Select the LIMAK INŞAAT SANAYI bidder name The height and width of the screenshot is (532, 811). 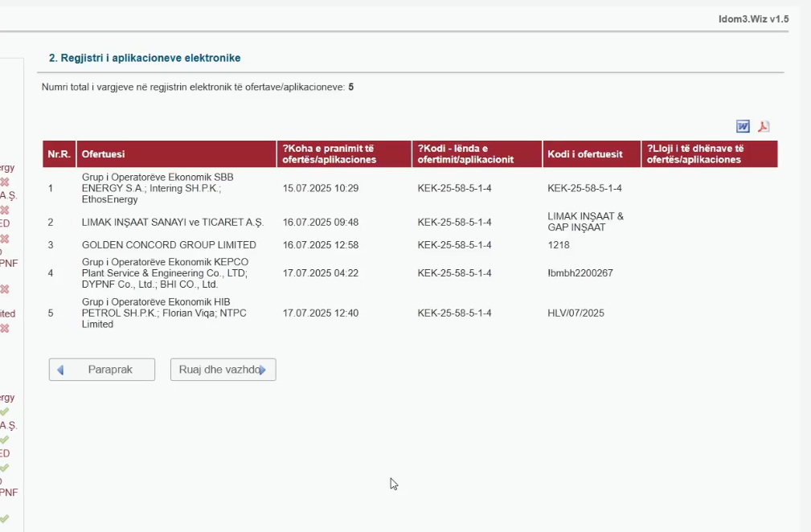coord(172,223)
